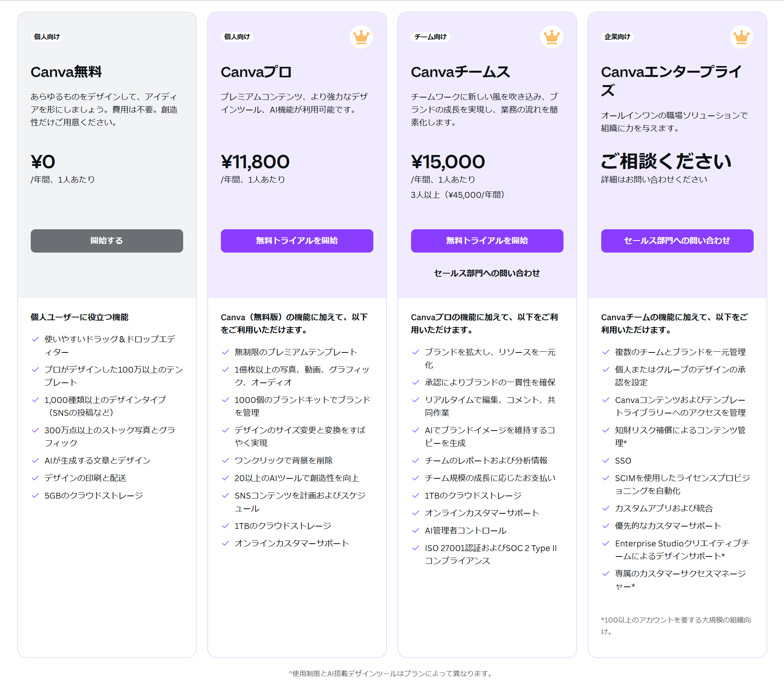Viewport: 784px width, 682px height.
Task: Click the crown icon on Canvaプロ card
Action: click(361, 37)
